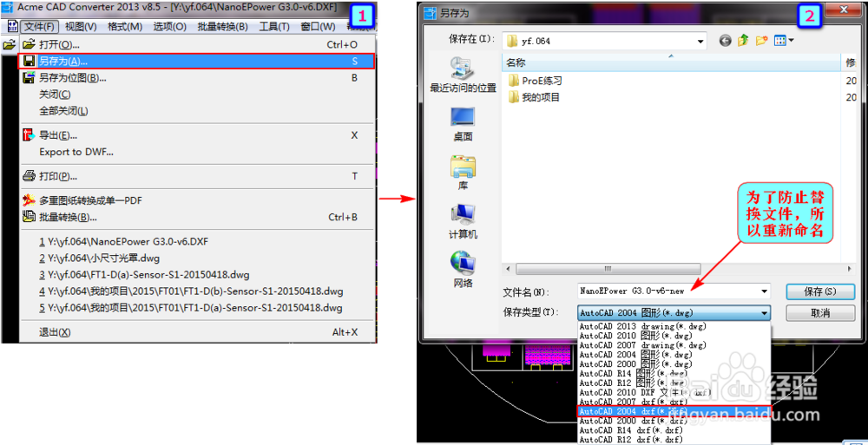Choose 退出(X) to exit the program
This screenshot has height=445, width=868.
[x=198, y=332]
